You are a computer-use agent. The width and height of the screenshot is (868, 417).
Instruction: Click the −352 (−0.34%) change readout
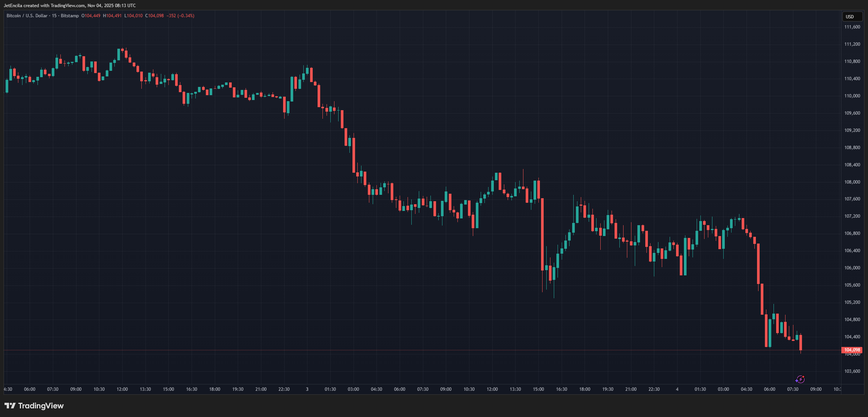click(x=180, y=16)
